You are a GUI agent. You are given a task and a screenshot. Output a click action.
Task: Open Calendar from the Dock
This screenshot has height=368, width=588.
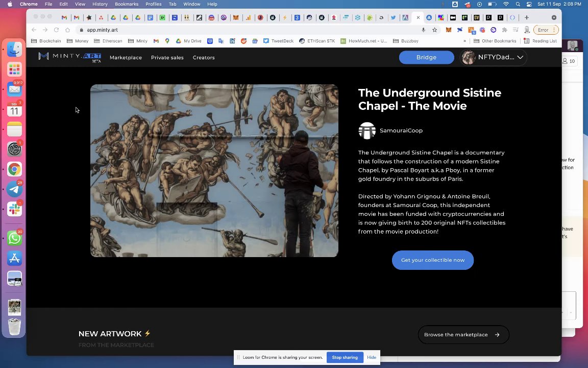tap(14, 109)
